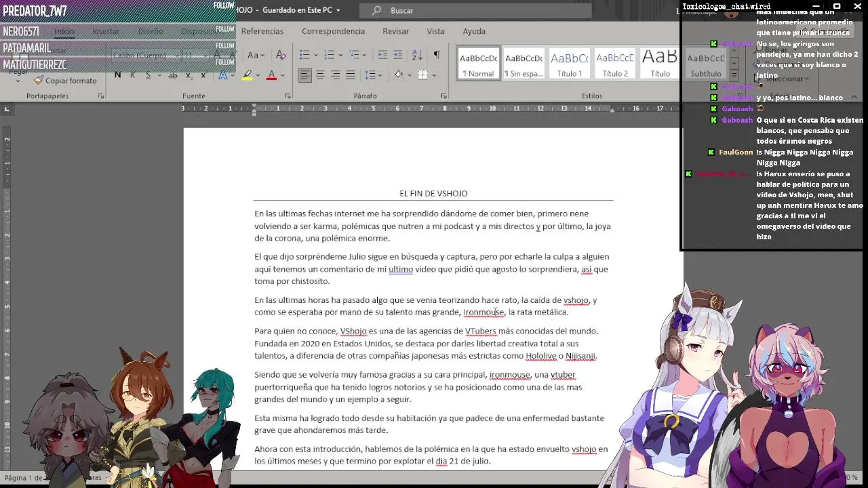Apply the Título style
Viewport: 868px width, 488px height.
point(660,64)
